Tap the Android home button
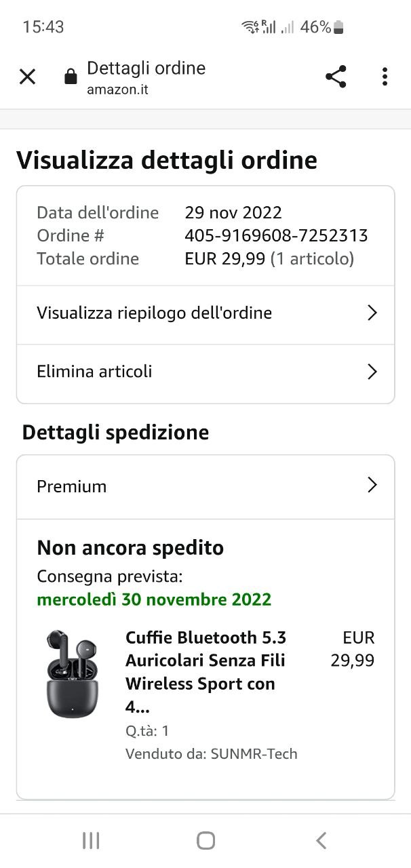 206,841
